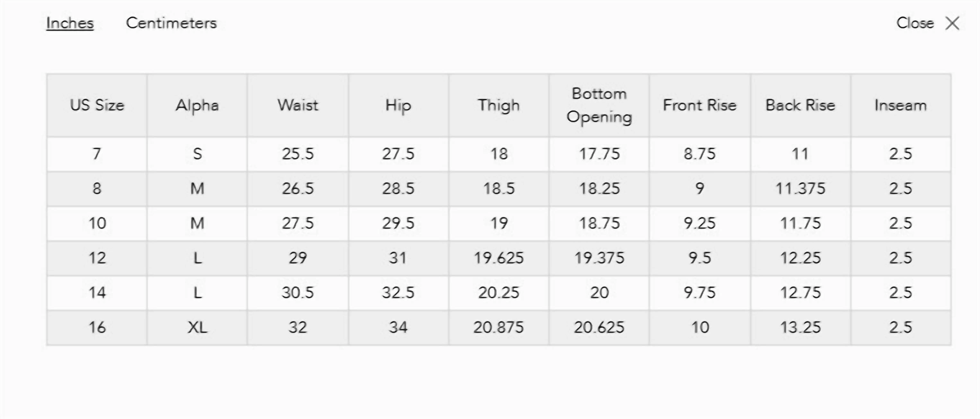The height and width of the screenshot is (419, 980).
Task: Click the Front Rise header cell
Action: (700, 105)
